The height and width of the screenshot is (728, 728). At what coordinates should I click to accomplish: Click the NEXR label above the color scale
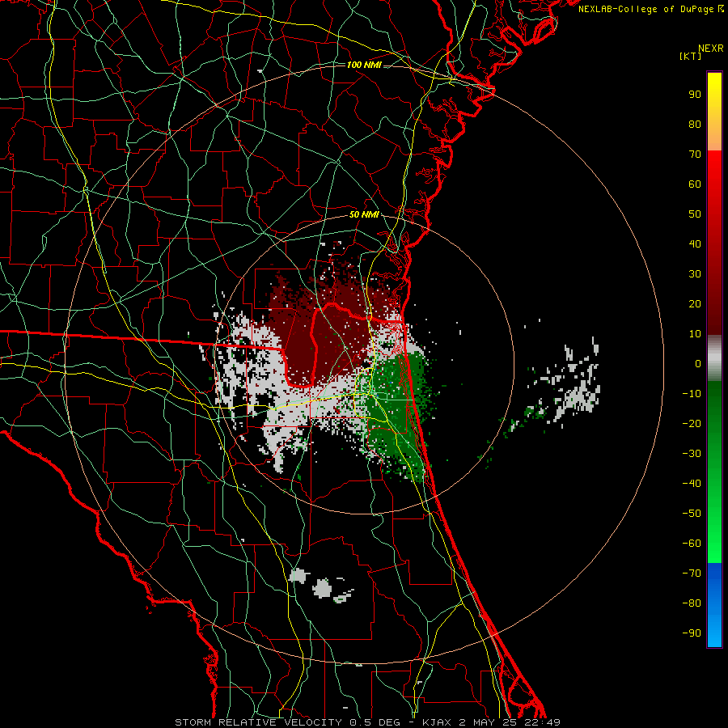click(x=711, y=49)
